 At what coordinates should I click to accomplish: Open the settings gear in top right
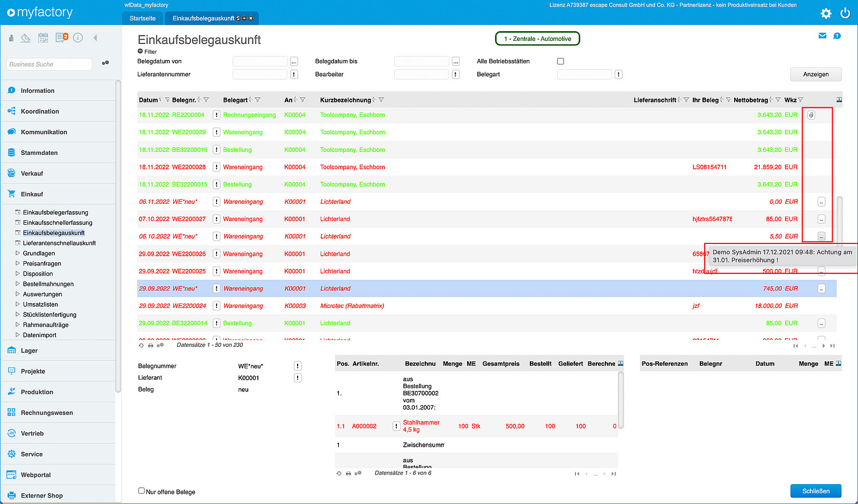point(826,13)
